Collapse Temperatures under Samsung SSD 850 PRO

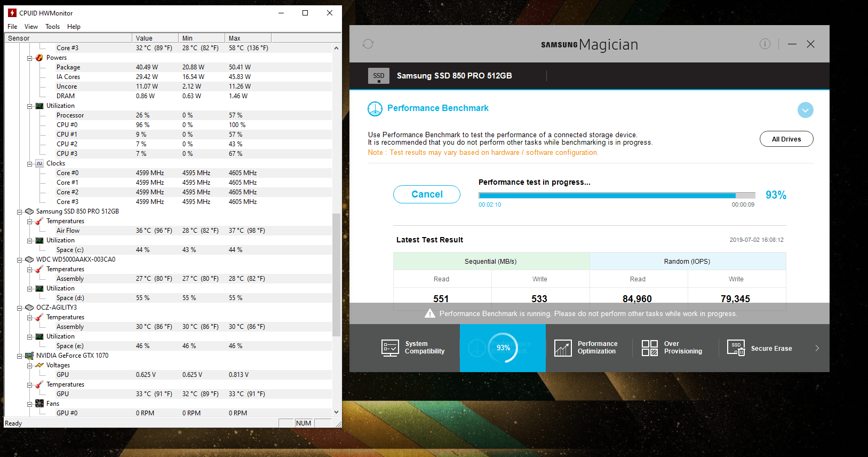30,221
